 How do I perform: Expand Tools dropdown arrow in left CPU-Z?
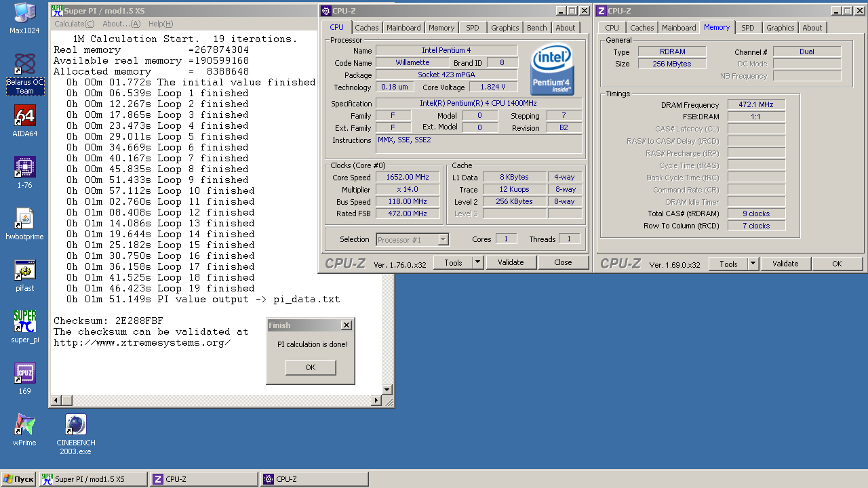pyautogui.click(x=477, y=262)
